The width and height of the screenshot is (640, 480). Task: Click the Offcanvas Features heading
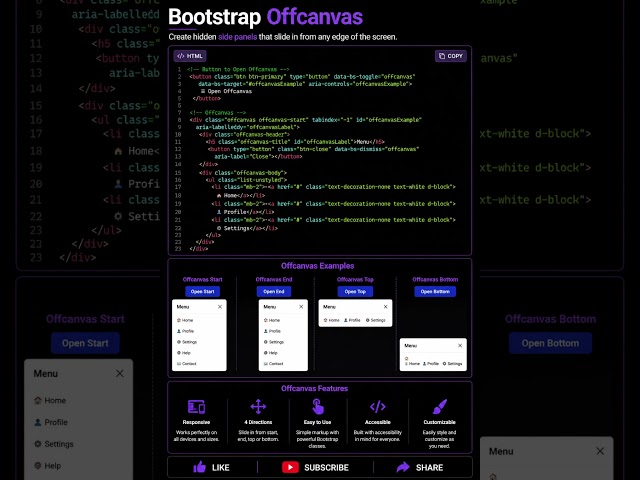point(314,388)
